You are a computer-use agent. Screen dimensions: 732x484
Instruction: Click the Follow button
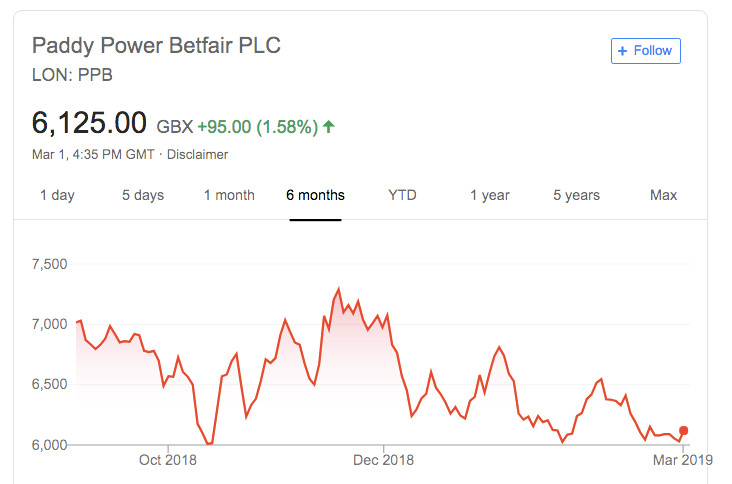646,51
